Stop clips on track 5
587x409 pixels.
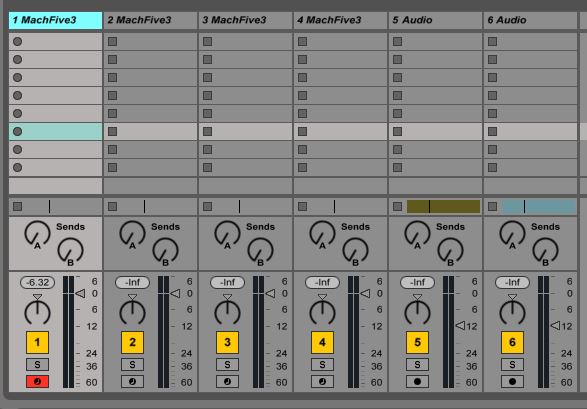pos(398,206)
